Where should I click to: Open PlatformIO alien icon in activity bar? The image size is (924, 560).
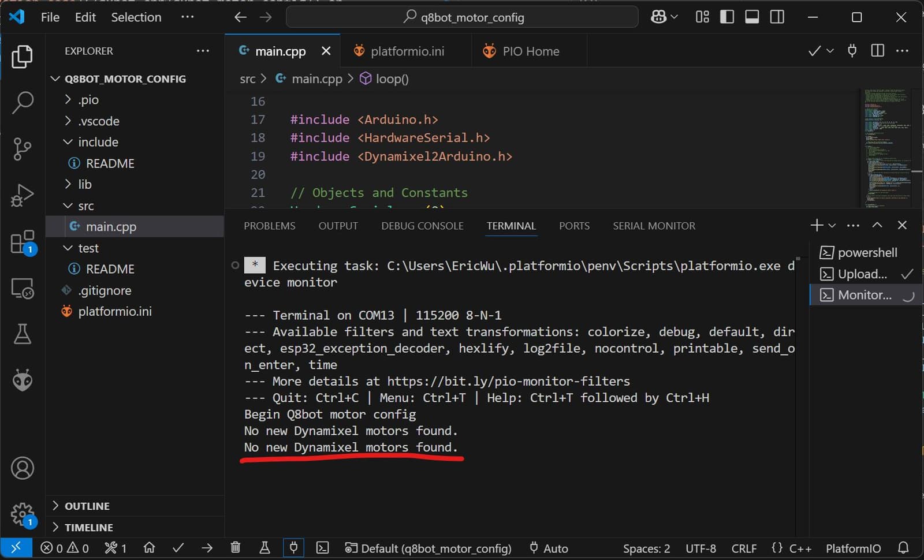[x=22, y=380]
